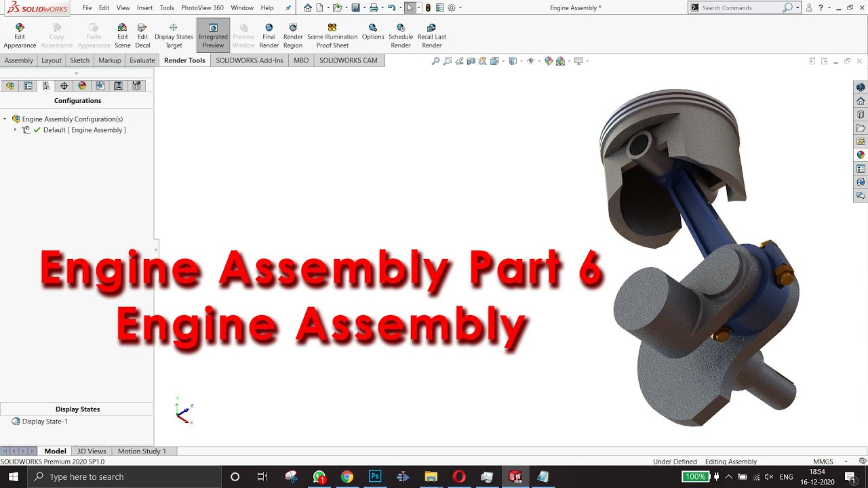Open the Section View tool

click(x=471, y=60)
